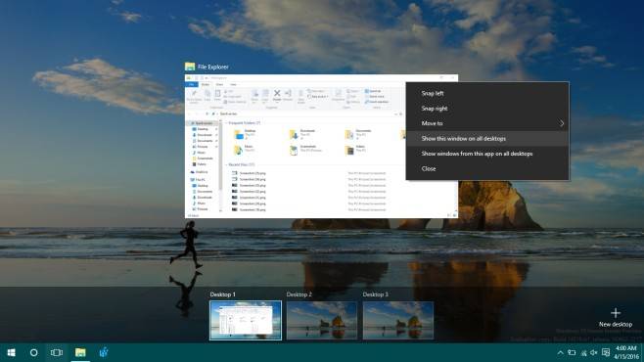644x362 pixels.
Task: Select the File Explorer window preview in Task View
Action: 321,147
